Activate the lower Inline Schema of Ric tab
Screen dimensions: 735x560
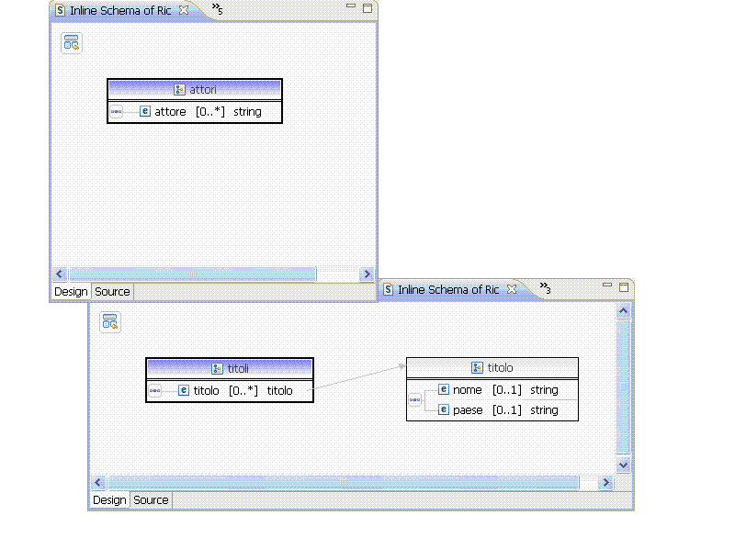(448, 290)
